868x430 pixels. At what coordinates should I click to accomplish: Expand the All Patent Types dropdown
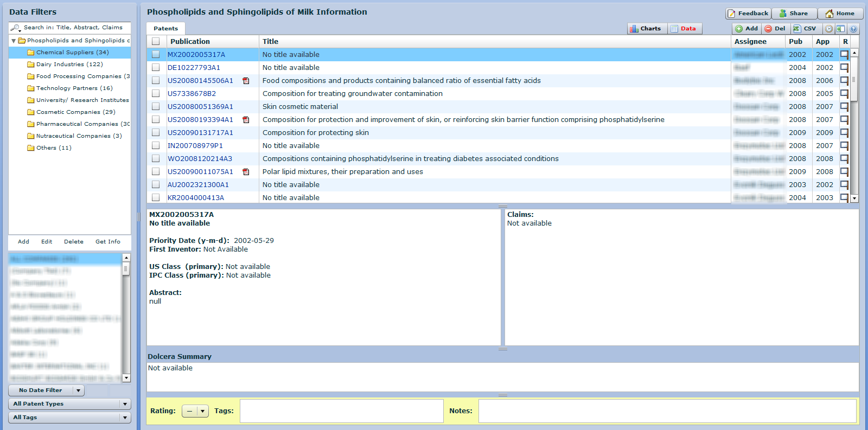pos(69,404)
